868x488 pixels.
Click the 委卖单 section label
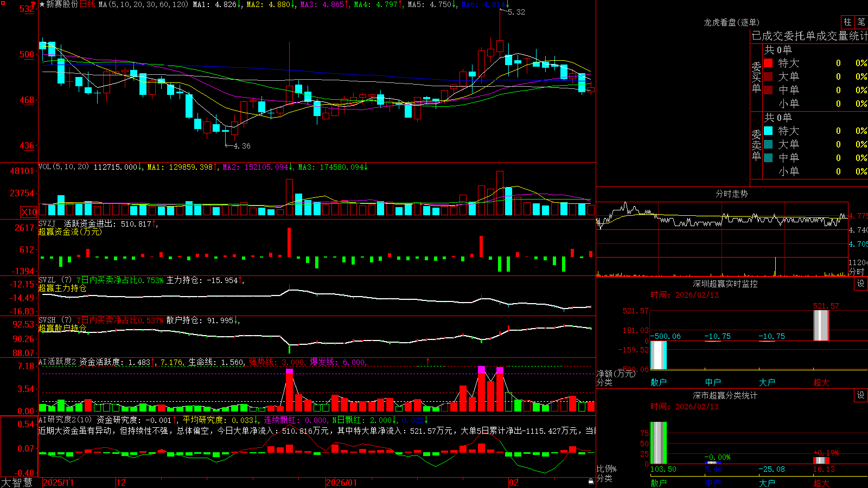click(x=756, y=145)
